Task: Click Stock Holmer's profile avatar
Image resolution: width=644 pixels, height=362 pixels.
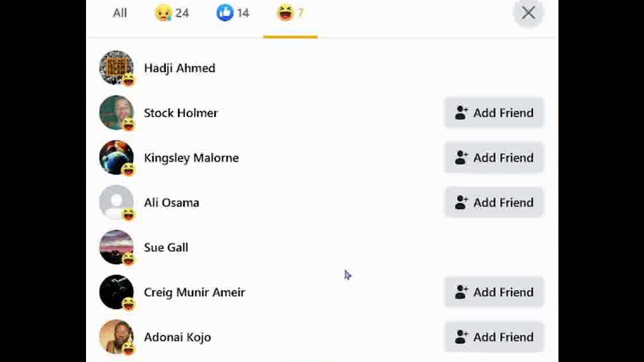Action: [x=116, y=113]
